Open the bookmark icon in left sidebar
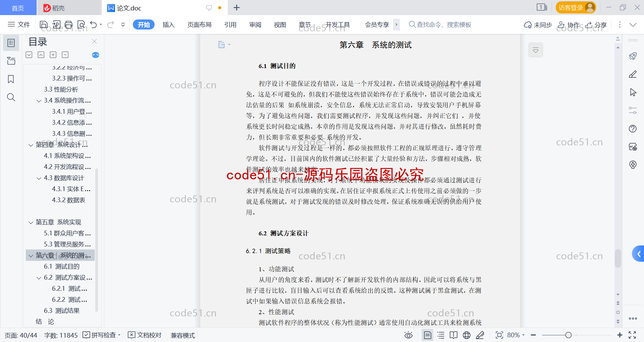Screen dimensions: 644x342 point(11,79)
